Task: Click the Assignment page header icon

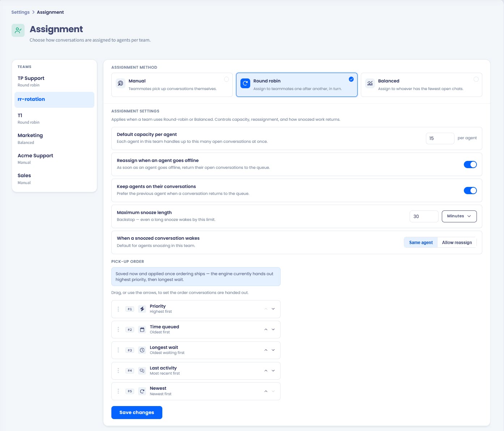Action: 18,30
